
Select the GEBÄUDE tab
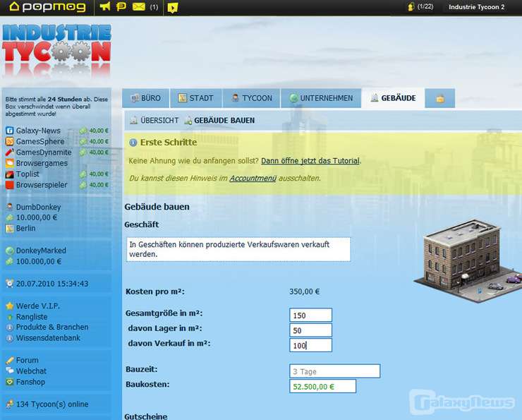[393, 98]
